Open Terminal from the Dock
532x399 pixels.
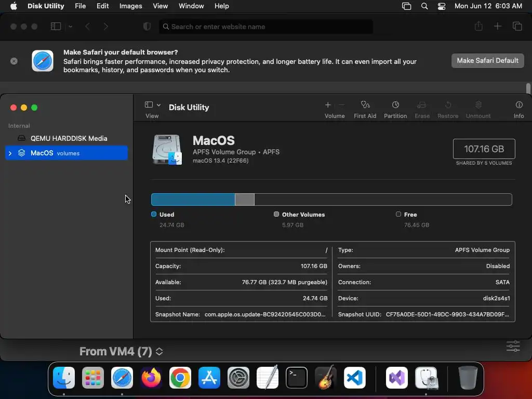[x=297, y=378]
